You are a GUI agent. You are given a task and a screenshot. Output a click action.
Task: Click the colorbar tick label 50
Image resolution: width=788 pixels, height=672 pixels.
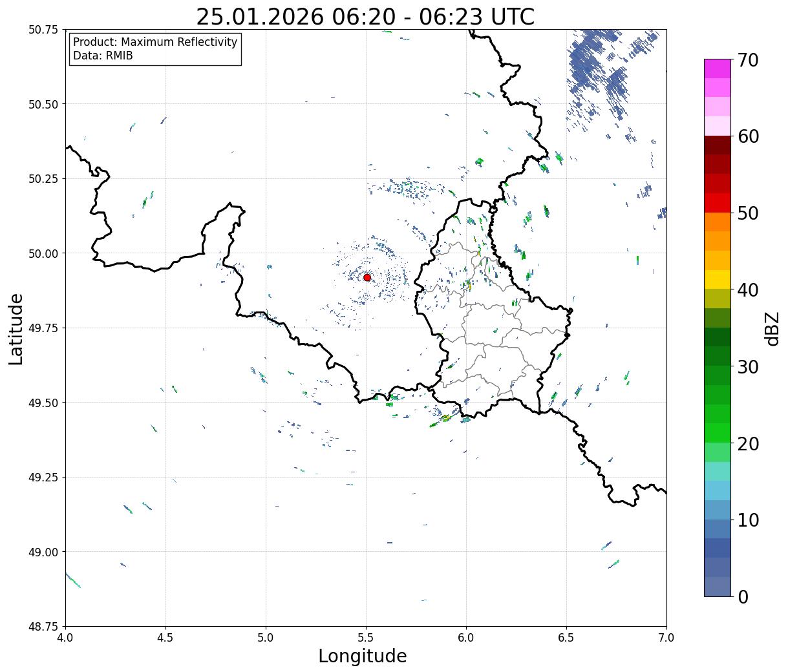pos(747,213)
